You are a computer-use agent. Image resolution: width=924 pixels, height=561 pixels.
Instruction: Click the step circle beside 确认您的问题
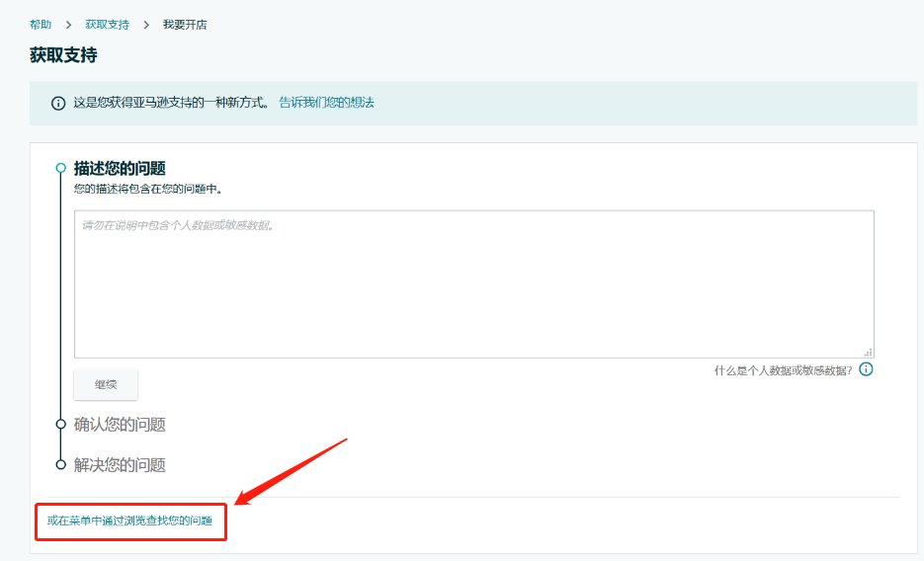click(60, 424)
